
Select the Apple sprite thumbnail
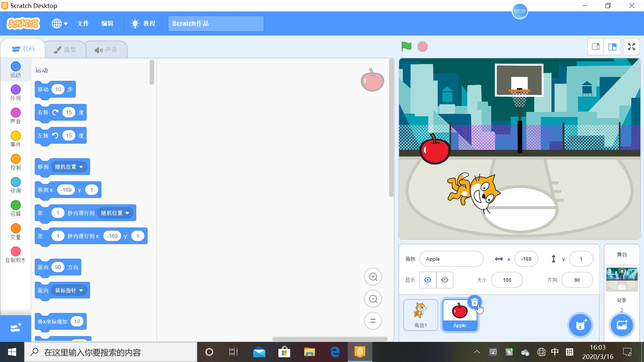460,315
